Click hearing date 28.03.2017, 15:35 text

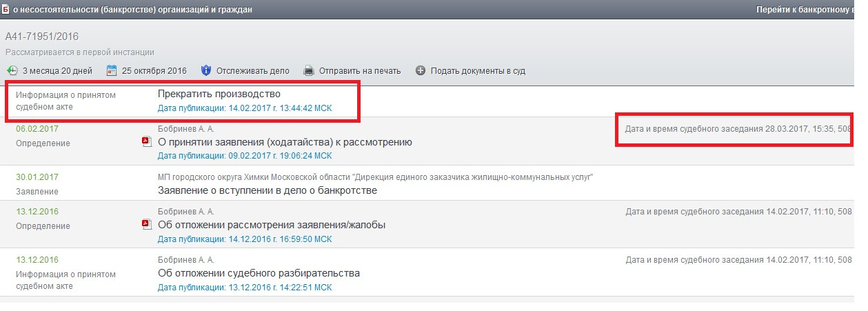point(738,129)
